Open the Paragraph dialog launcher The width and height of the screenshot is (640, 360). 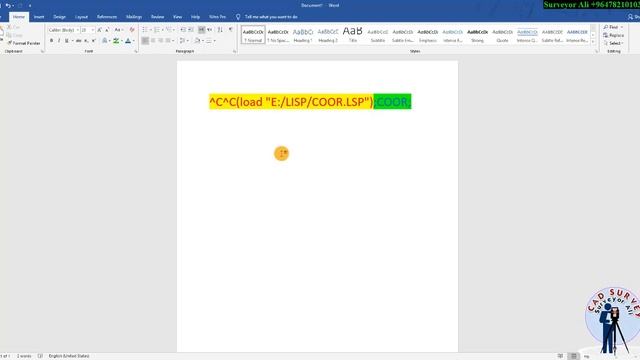pos(234,51)
